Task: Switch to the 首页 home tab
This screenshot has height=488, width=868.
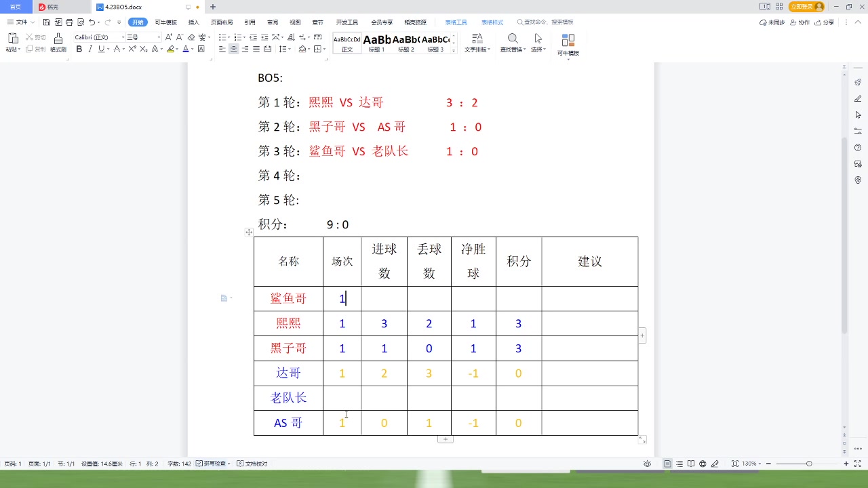Action: click(16, 7)
